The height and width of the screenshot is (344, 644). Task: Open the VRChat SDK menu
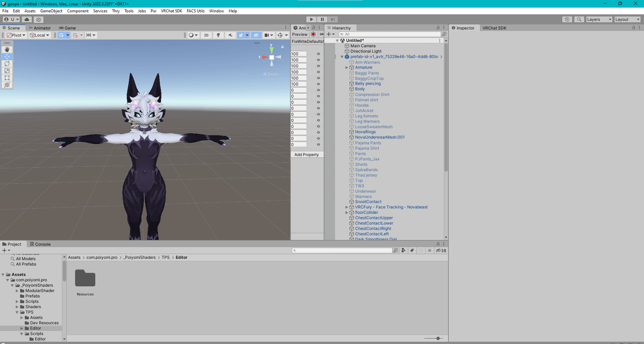coord(172,11)
